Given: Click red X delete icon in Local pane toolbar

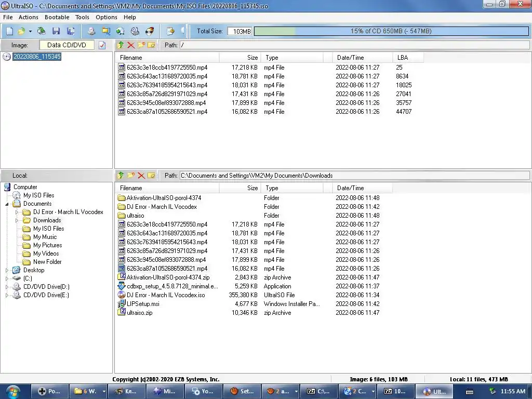Looking at the screenshot, I should pyautogui.click(x=141, y=176).
